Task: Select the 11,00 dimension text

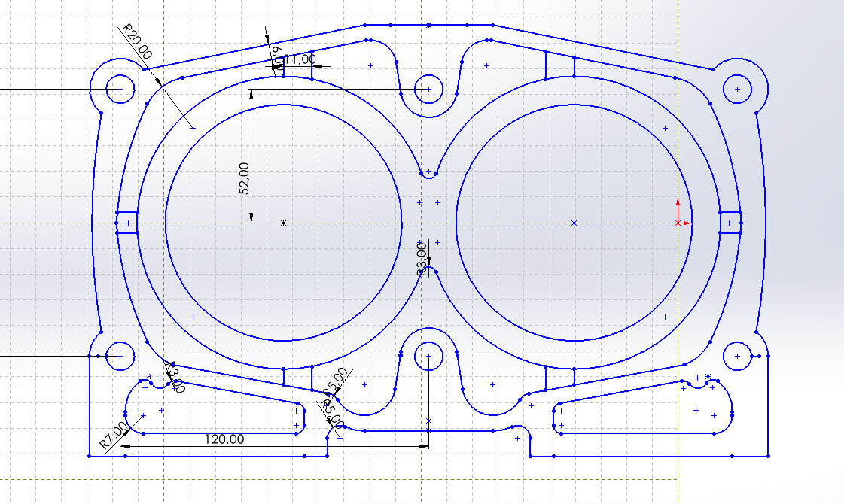Action: pos(299,59)
